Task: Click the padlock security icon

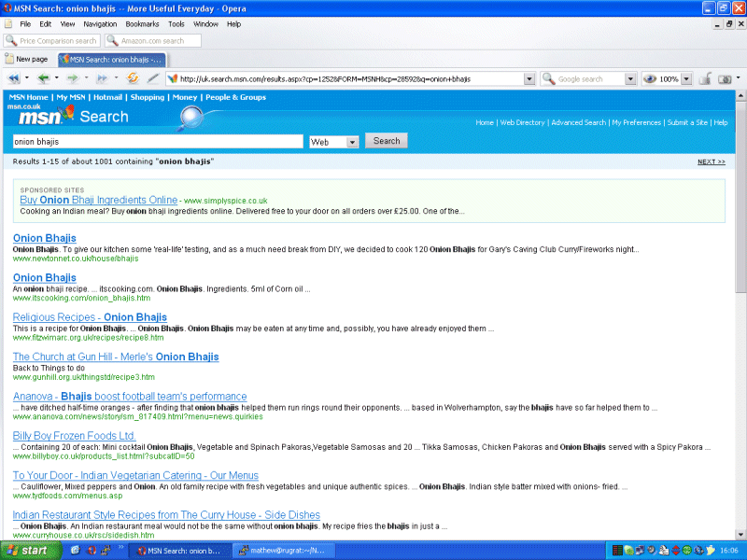Action: tap(707, 79)
